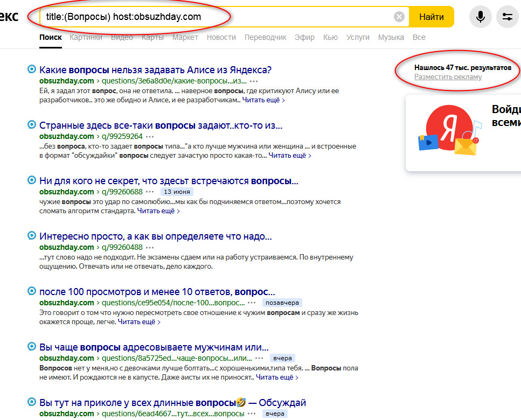This screenshot has height=420, width=521.
Task: Click favicon beside 'Интересно просто, а как вы'
Action: coord(32,235)
